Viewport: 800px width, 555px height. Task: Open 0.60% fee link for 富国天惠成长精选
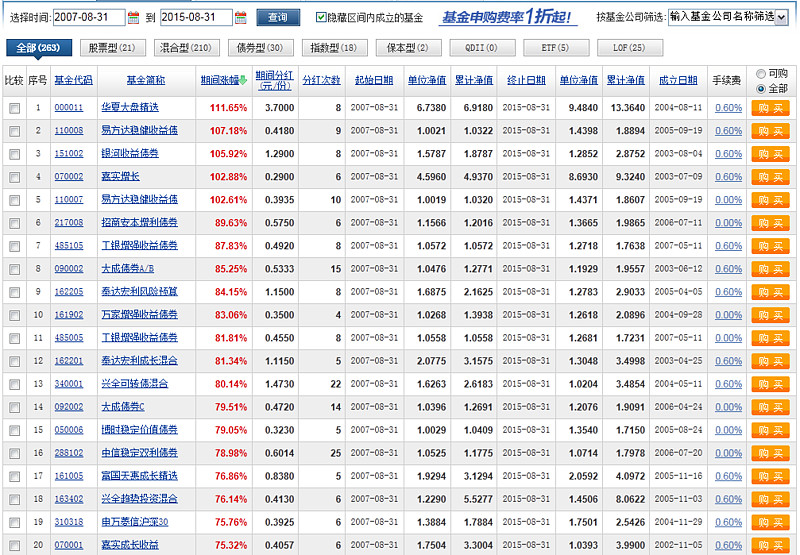click(x=729, y=476)
